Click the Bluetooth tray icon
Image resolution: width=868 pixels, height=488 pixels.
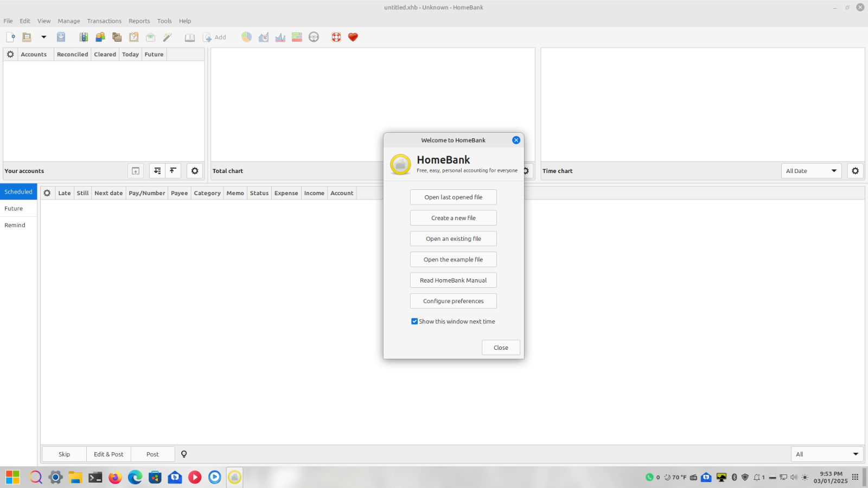pos(734,477)
